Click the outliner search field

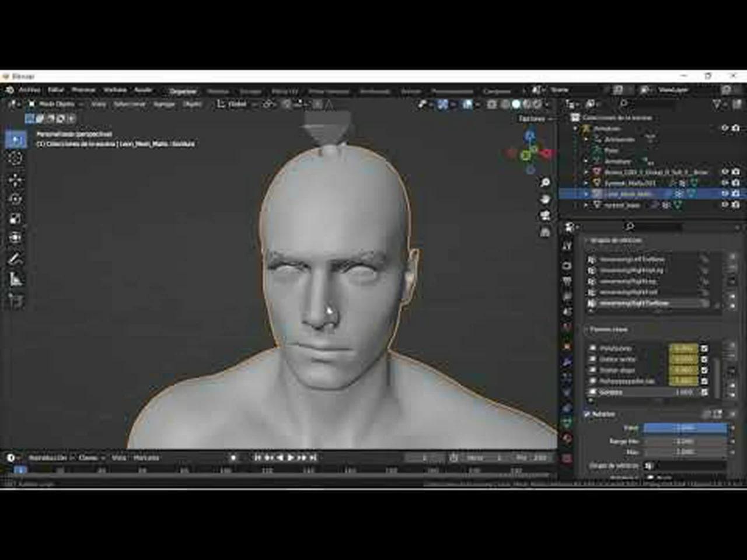(x=647, y=104)
